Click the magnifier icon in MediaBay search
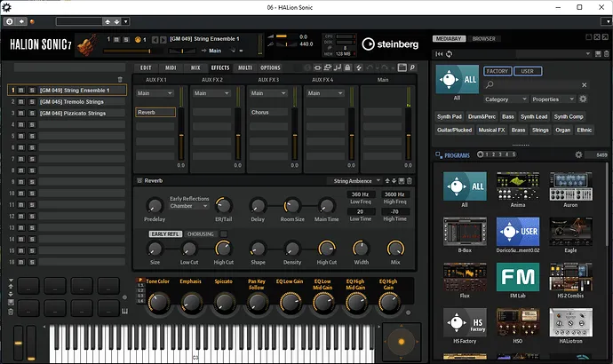613x364 pixels. pos(490,84)
